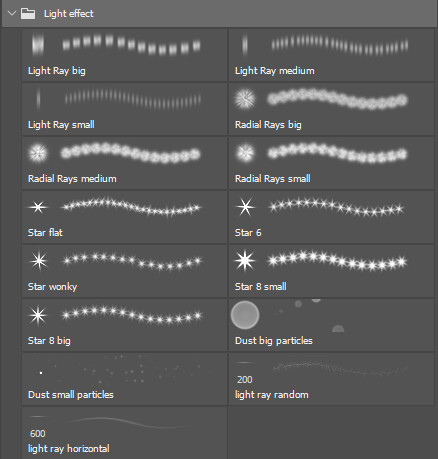
Task: Collapse the Light effect folder chevron
Action: point(12,14)
